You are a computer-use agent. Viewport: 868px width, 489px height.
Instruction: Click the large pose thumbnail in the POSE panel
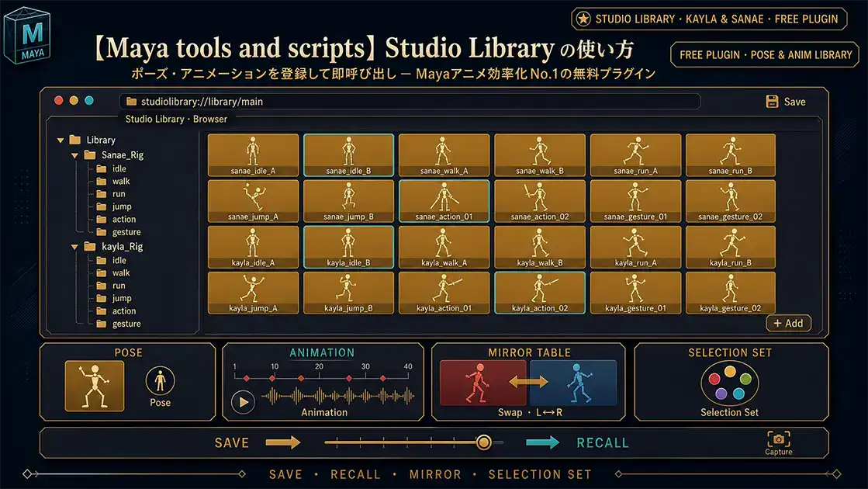pos(95,386)
